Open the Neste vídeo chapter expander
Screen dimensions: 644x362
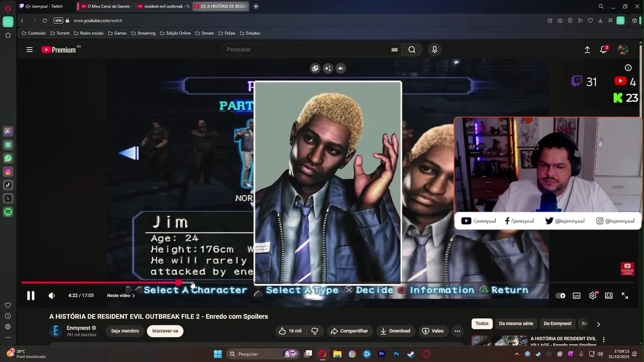(x=121, y=296)
